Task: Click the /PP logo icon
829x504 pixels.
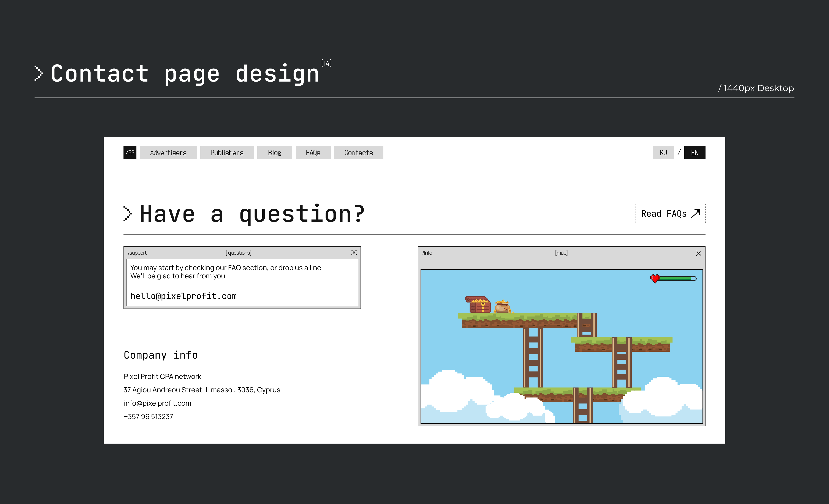Action: (x=130, y=152)
